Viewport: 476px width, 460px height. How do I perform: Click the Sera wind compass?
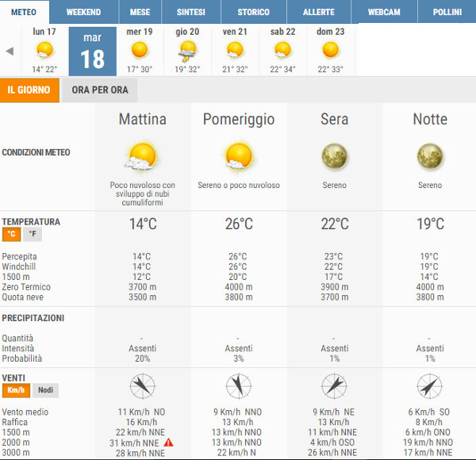(334, 386)
